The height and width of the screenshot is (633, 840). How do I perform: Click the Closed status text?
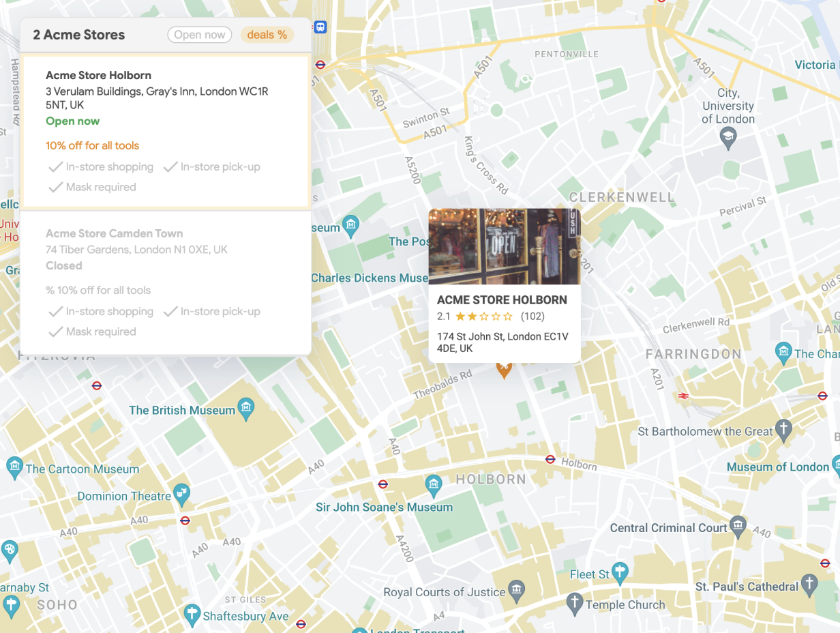click(x=63, y=266)
